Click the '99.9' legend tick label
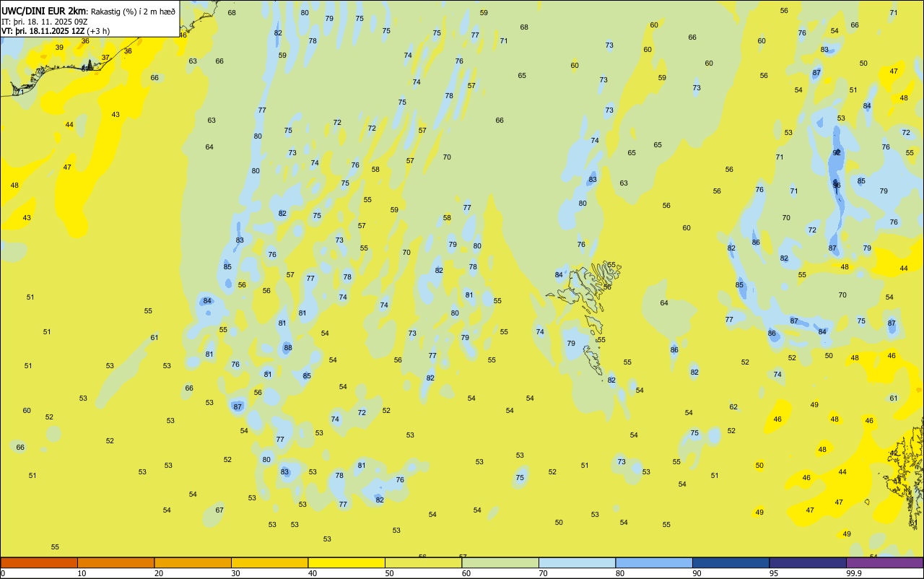 pyautogui.click(x=854, y=573)
